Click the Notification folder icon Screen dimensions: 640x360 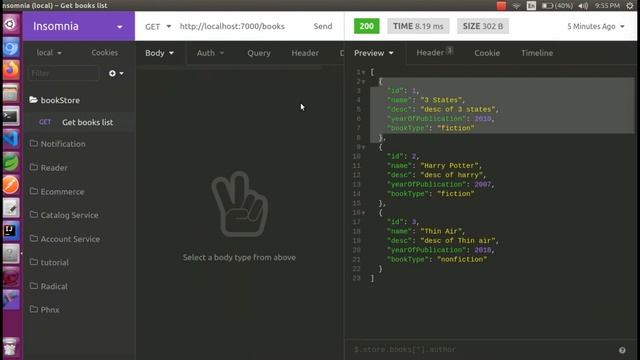(x=34, y=143)
